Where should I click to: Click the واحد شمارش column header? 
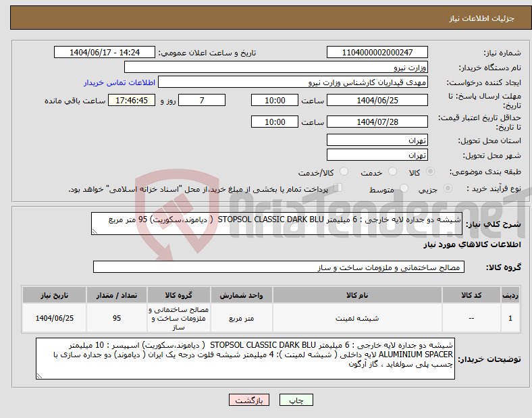pos(241,295)
